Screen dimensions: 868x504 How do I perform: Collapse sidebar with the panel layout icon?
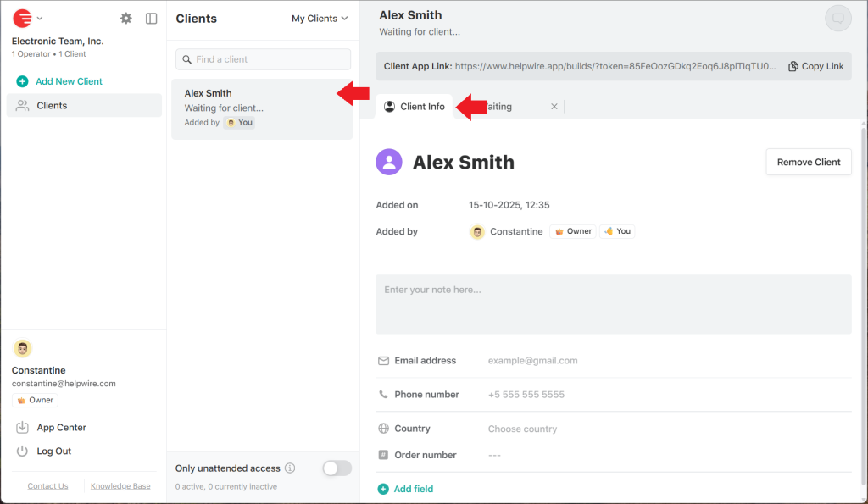(x=151, y=19)
